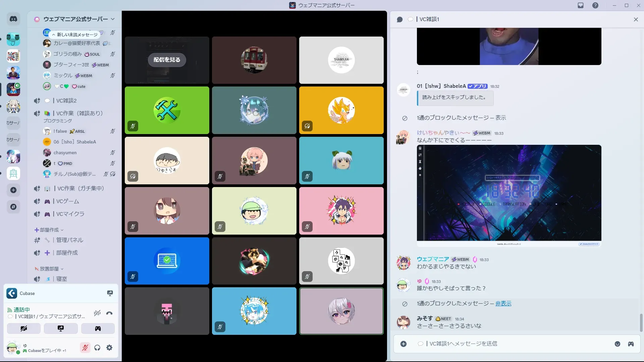Click the attach file plus icon
644x362 pixels.
click(x=404, y=344)
